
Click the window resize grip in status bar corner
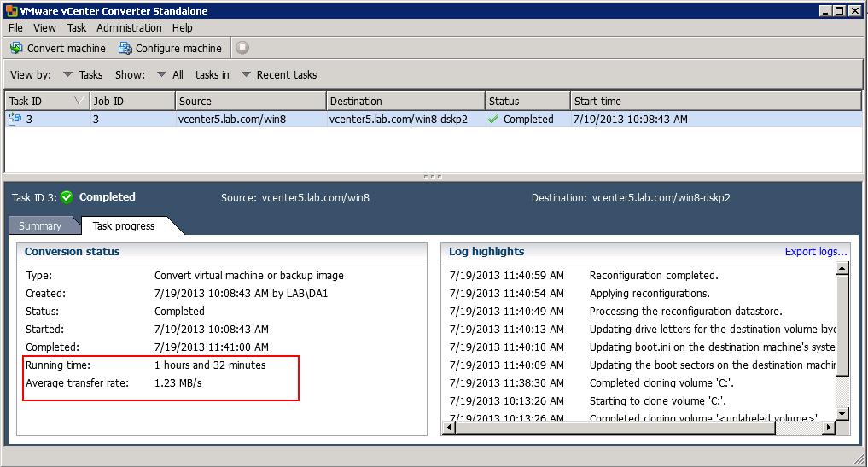coord(859,458)
